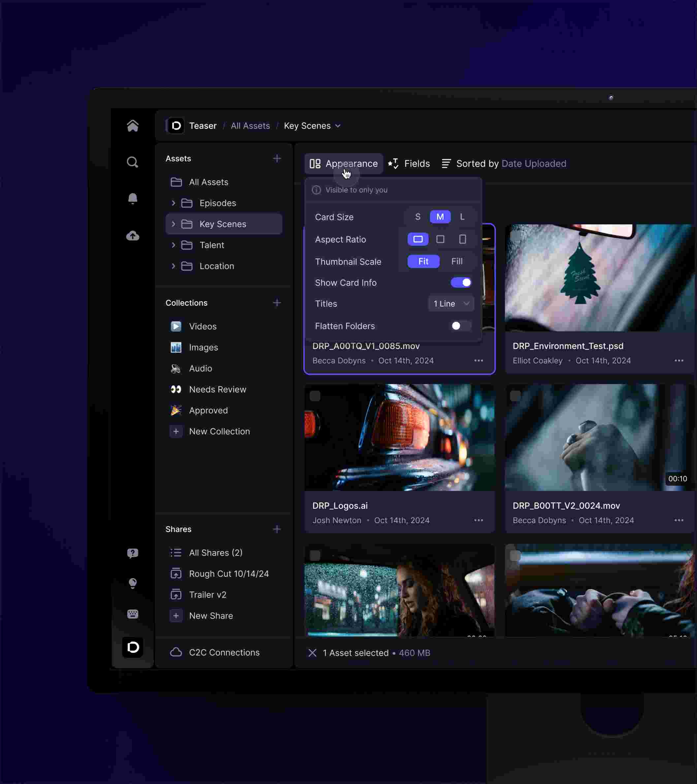
Task: Expand the Talent folder chevron
Action: 173,245
